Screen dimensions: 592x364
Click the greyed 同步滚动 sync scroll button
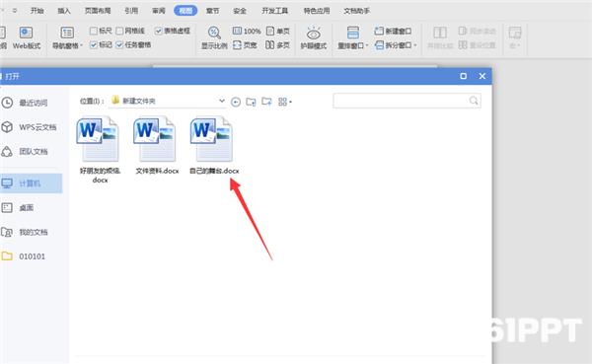click(477, 31)
